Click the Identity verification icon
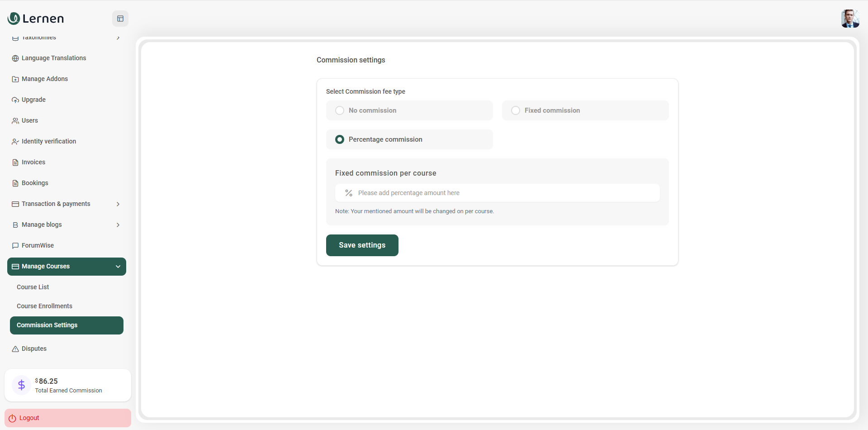This screenshot has width=868, height=430. (x=15, y=142)
